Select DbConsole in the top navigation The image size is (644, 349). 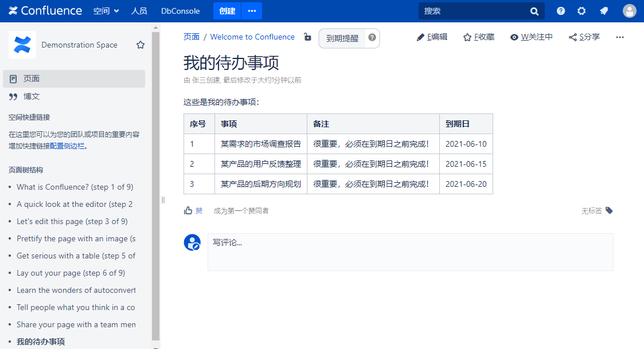[181, 11]
